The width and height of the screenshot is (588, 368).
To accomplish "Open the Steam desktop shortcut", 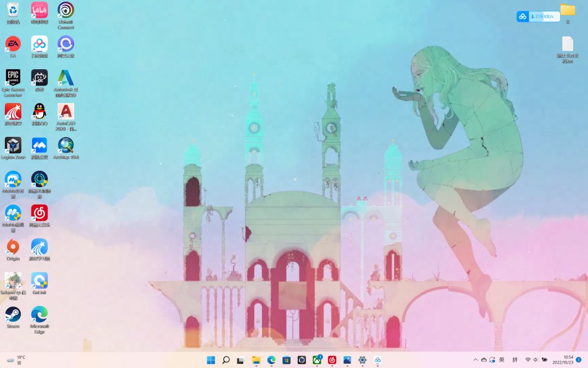I will coord(13,317).
